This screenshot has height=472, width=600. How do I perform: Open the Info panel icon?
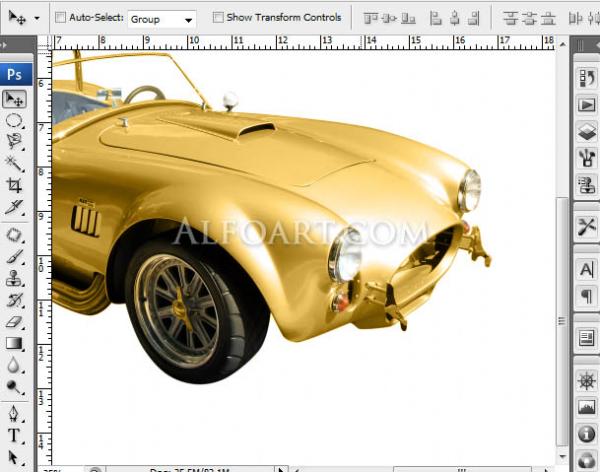[587, 435]
